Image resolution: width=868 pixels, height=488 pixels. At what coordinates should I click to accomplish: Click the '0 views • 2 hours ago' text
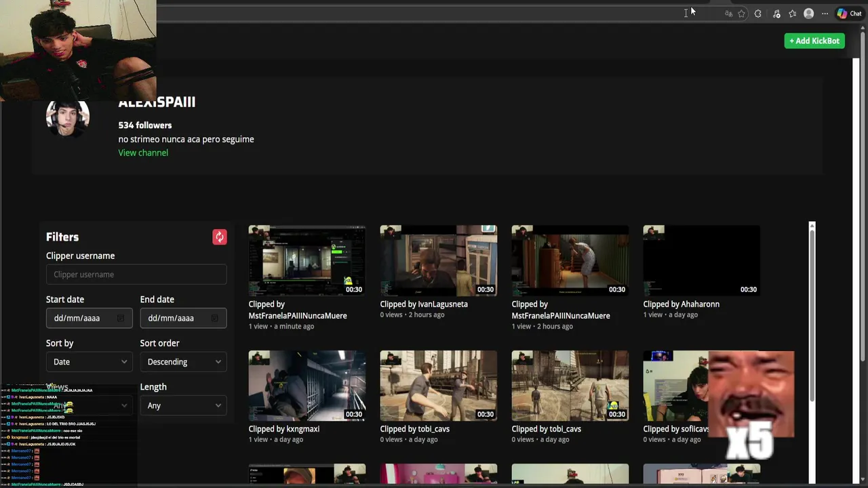[x=412, y=315]
